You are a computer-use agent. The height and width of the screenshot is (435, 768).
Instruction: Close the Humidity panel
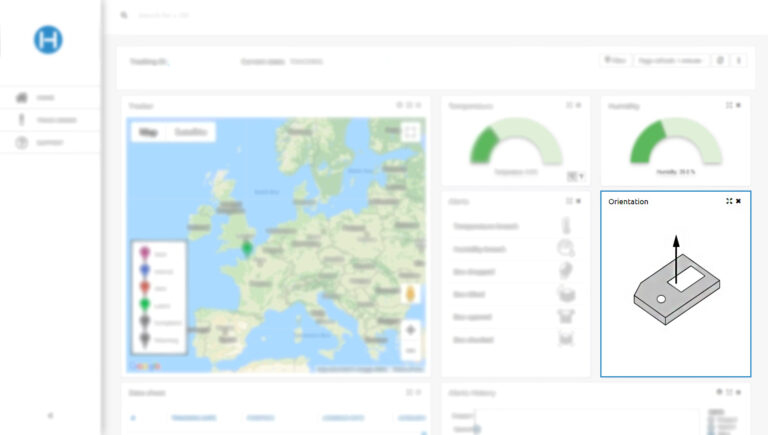pyautogui.click(x=739, y=105)
